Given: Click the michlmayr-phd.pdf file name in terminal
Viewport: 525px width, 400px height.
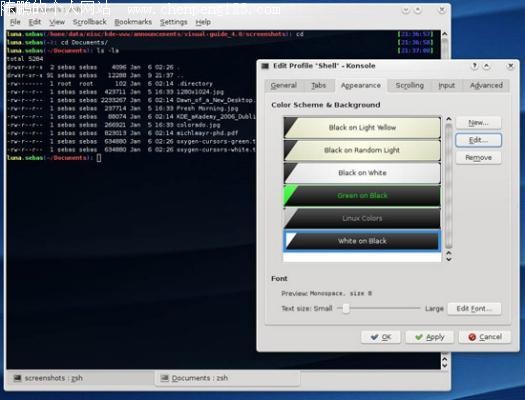Looking at the screenshot, I should 207,133.
